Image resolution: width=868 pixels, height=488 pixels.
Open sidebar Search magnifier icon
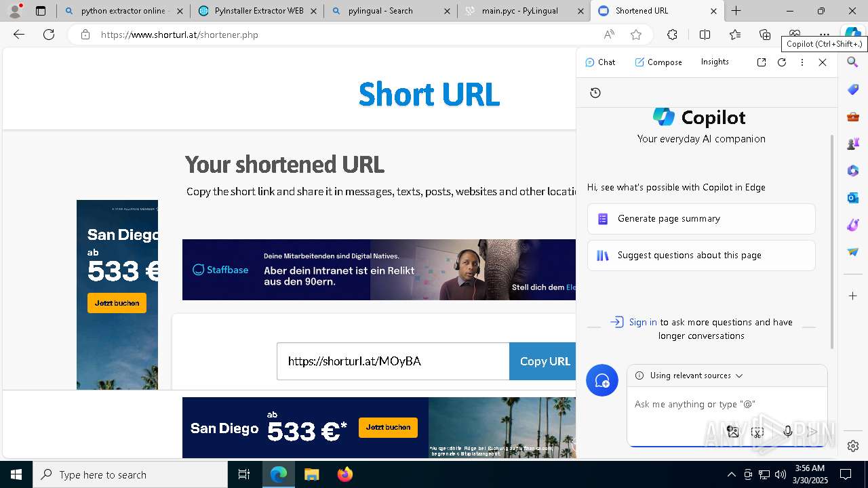(853, 62)
